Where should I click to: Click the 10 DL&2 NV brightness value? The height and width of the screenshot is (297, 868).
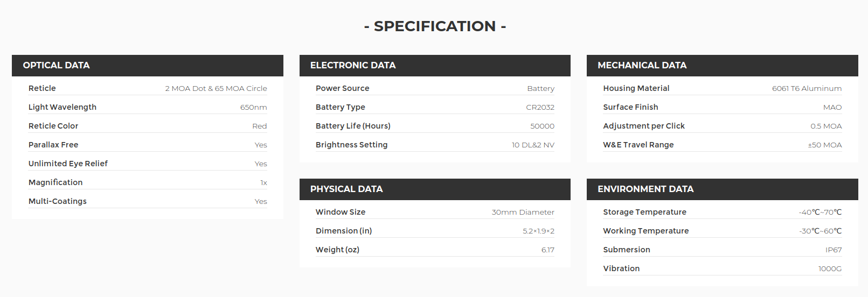533,145
